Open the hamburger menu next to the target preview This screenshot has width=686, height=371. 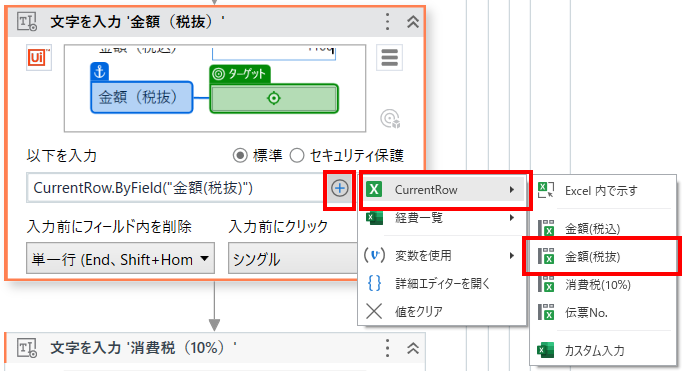coord(389,57)
